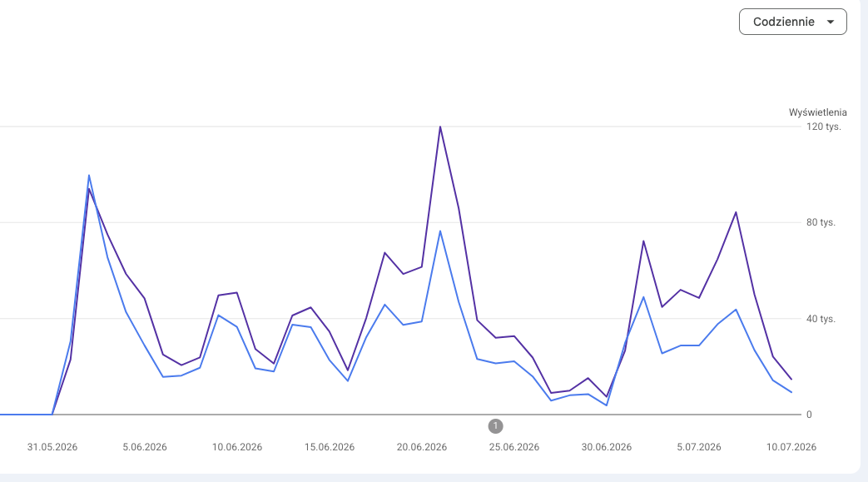Viewport: 868px width, 482px height.
Task: Click the purple line's highest peak at 120 tys.
Action: click(x=440, y=127)
